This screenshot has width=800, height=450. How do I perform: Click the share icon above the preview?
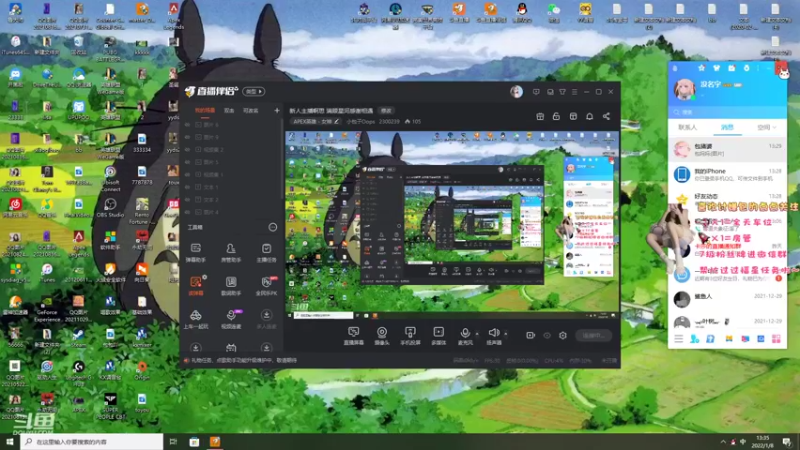[606, 116]
